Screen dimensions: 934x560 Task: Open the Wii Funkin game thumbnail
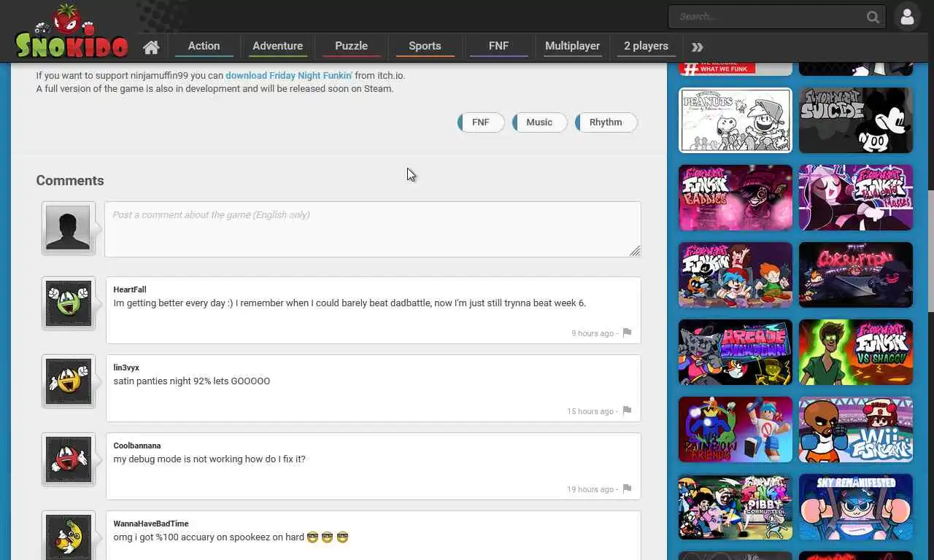tap(856, 429)
